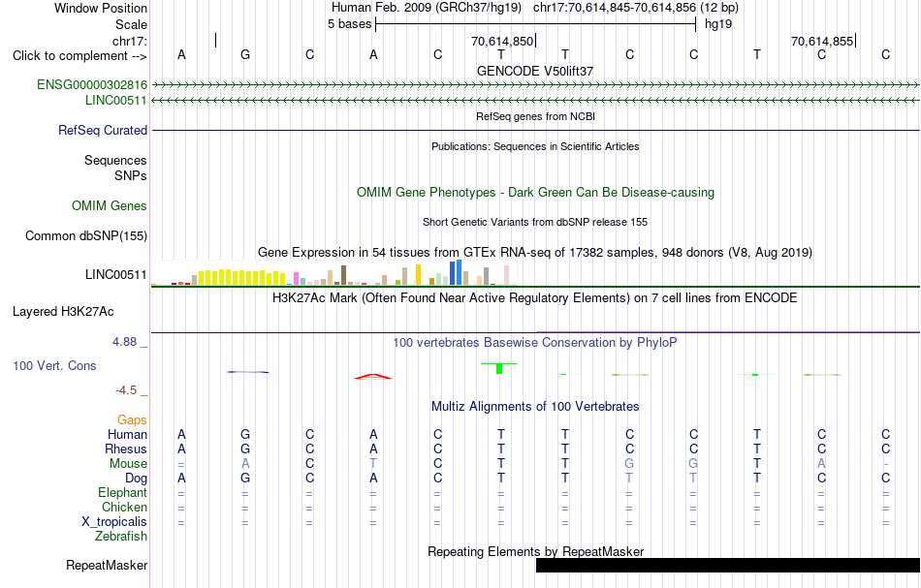Viewport: 921px width, 588px height.
Task: Click the blue bars in GTEx chart
Action: click(x=456, y=273)
